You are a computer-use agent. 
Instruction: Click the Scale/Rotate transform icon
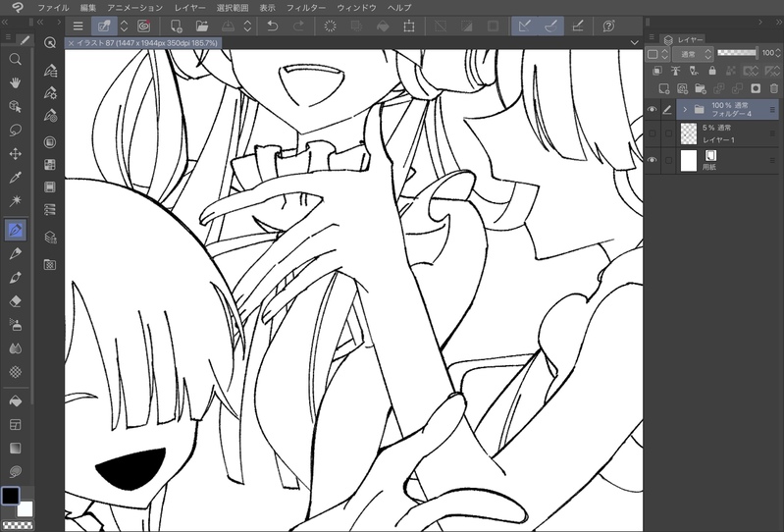tap(409, 26)
